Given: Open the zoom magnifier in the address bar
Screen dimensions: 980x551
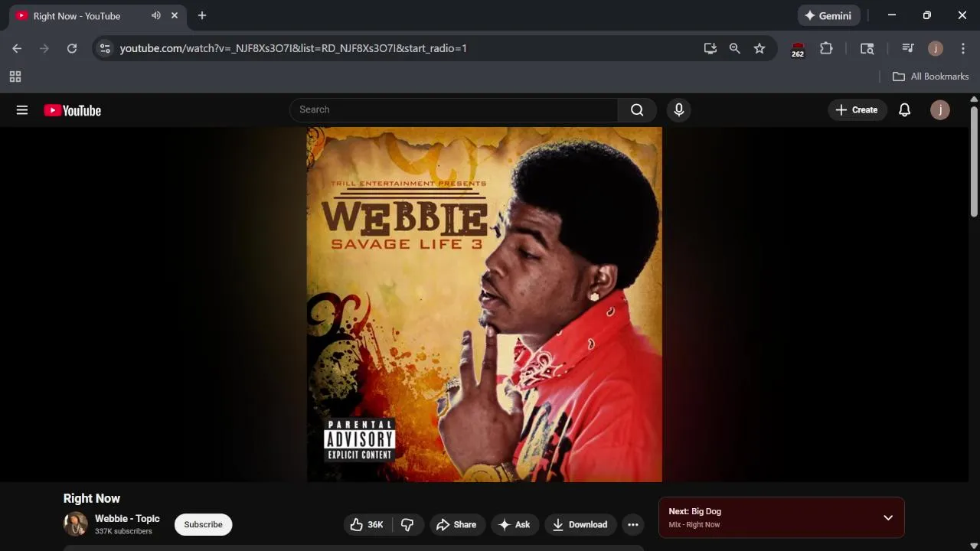Looking at the screenshot, I should (735, 48).
